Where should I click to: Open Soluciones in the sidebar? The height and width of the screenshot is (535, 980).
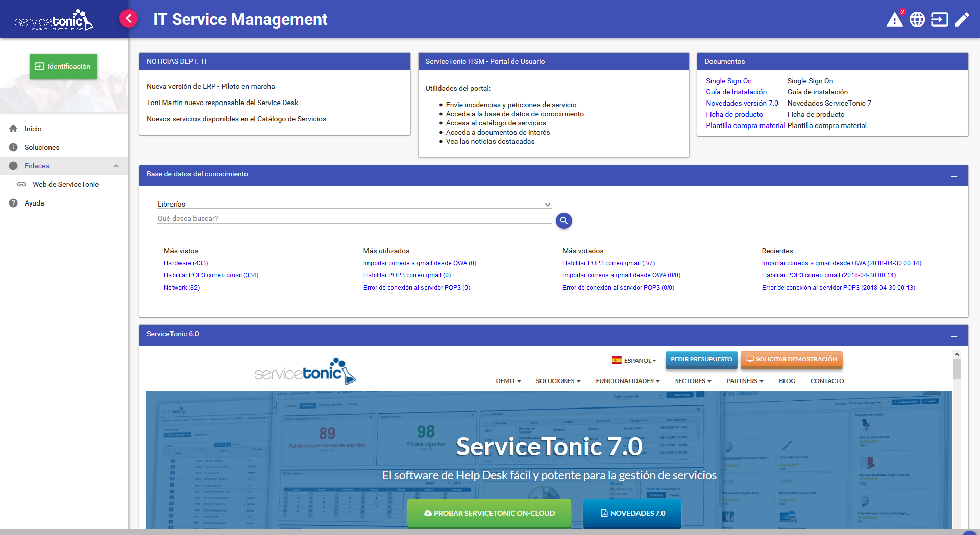[42, 147]
